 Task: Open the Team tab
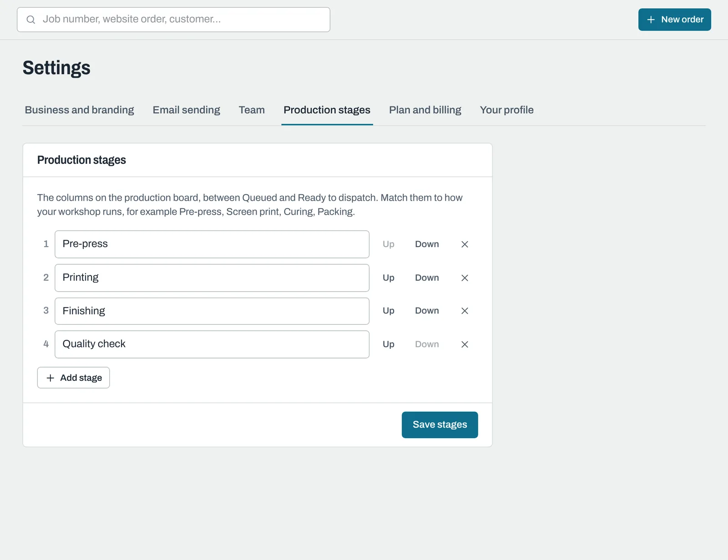252,110
